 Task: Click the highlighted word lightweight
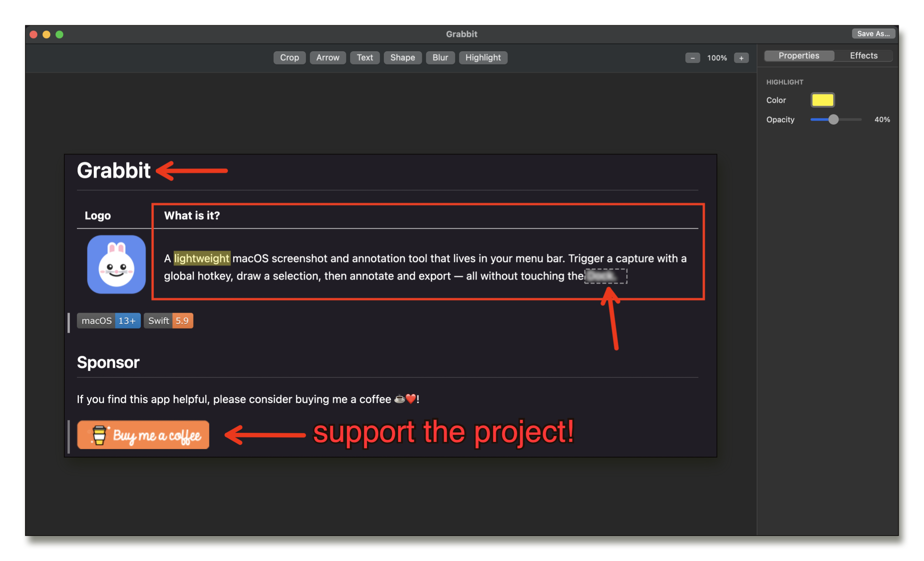[202, 258]
